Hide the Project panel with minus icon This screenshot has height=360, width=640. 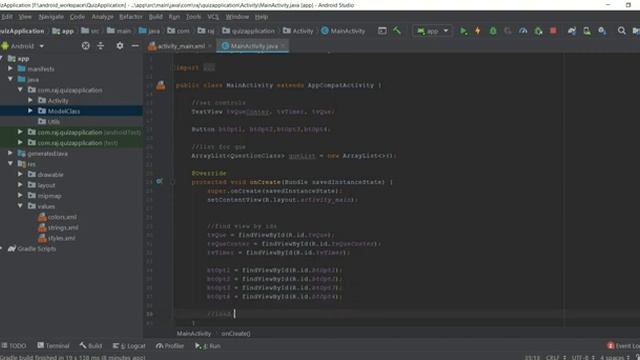click(135, 46)
